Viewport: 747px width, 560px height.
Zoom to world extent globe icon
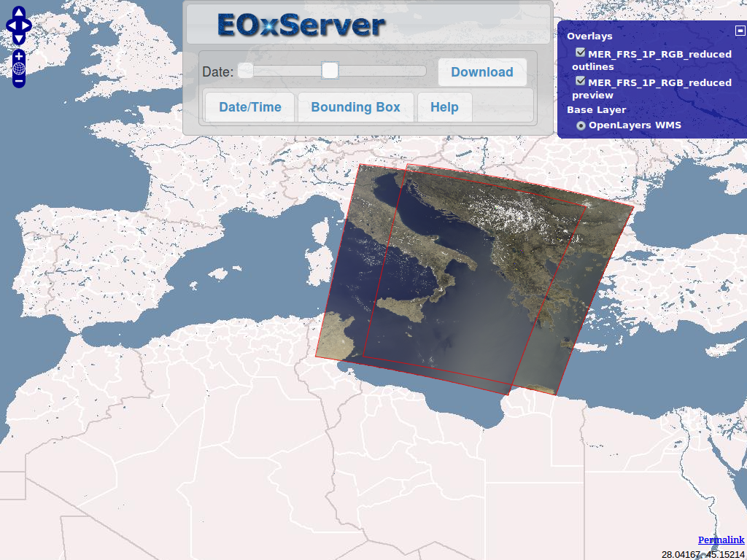coord(18,69)
